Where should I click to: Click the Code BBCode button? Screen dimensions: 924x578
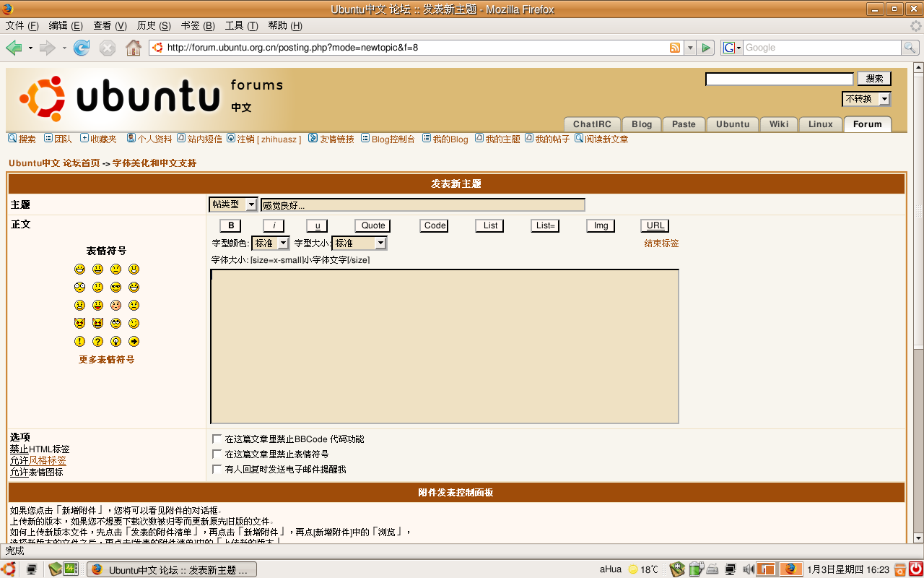coord(435,225)
